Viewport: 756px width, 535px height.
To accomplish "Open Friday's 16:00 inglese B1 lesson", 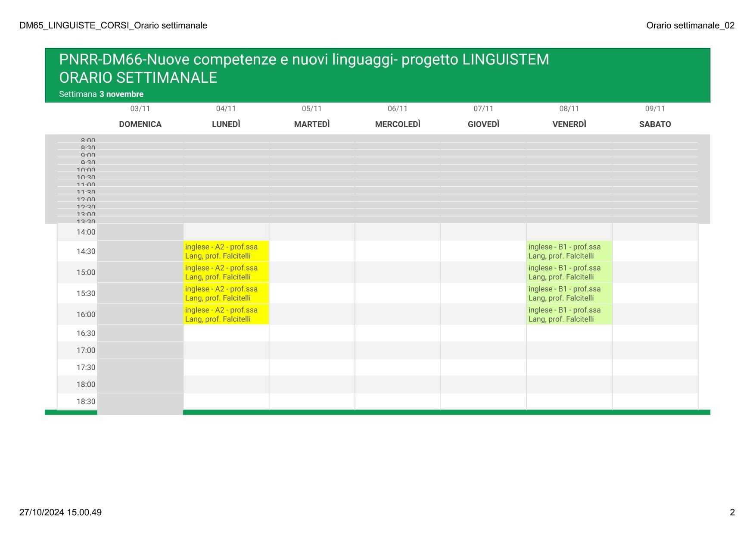I will (x=569, y=315).
